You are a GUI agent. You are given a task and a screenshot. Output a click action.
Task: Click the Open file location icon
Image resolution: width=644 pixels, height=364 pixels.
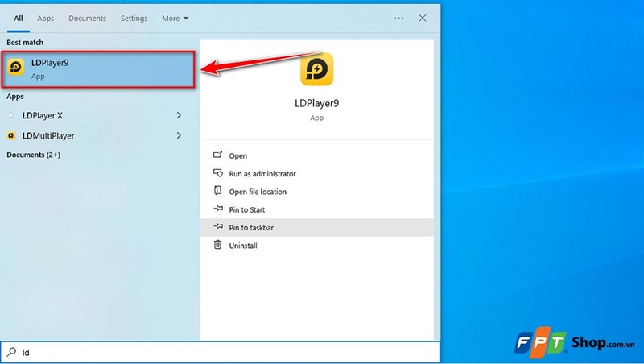coord(217,191)
